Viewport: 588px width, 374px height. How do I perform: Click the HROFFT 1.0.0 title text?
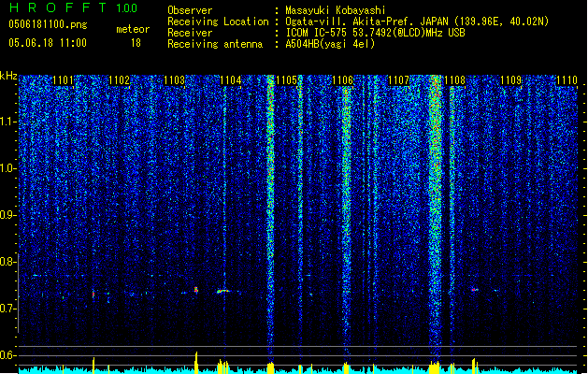click(x=74, y=7)
